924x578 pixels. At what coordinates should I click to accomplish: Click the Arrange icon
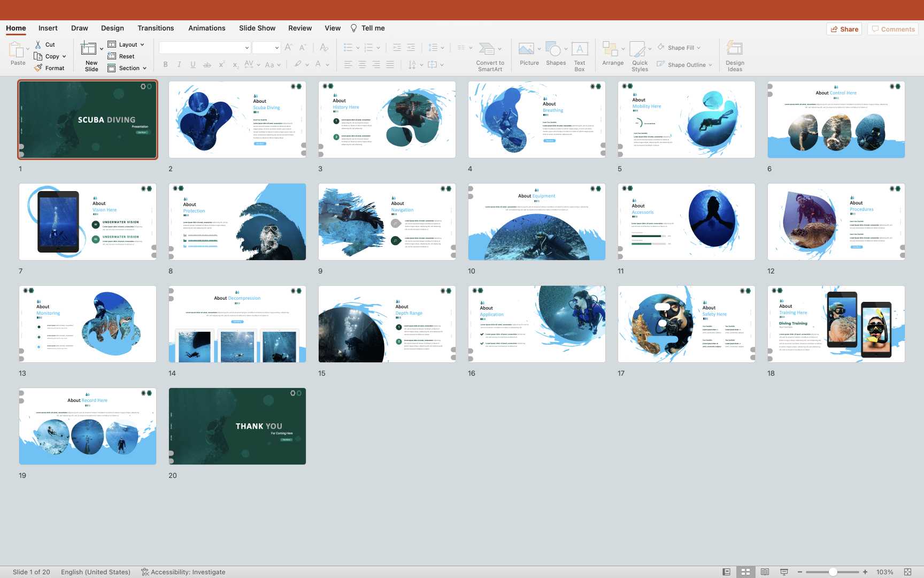tap(610, 49)
